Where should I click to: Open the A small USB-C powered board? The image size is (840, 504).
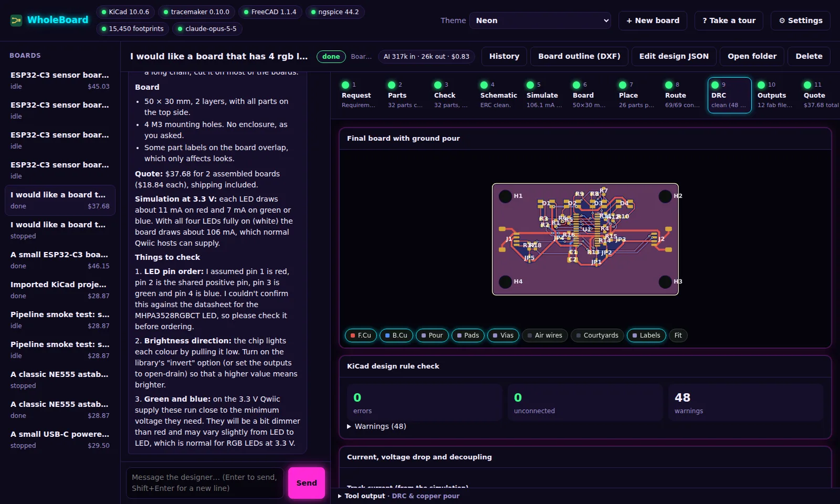click(60, 439)
